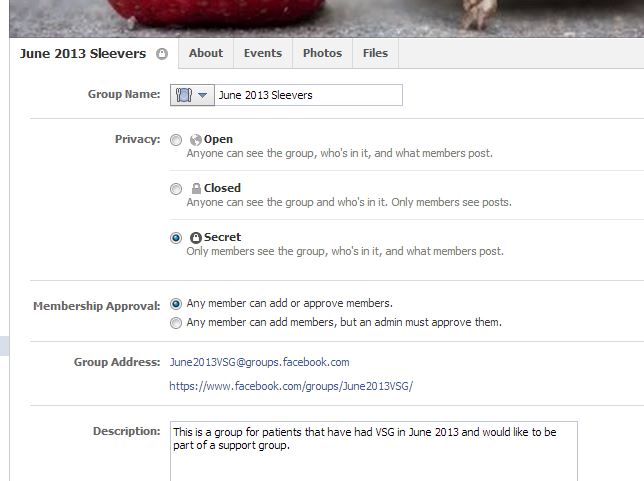Select the Closed privacy radio button
The image size is (644, 481).
[176, 189]
